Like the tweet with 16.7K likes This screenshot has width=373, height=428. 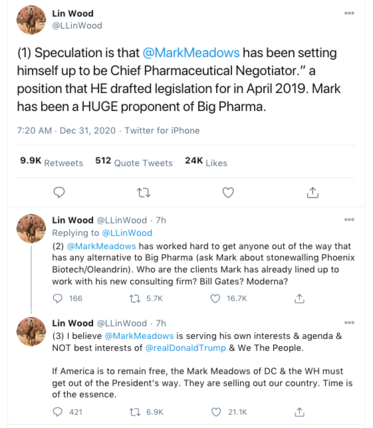point(215,298)
